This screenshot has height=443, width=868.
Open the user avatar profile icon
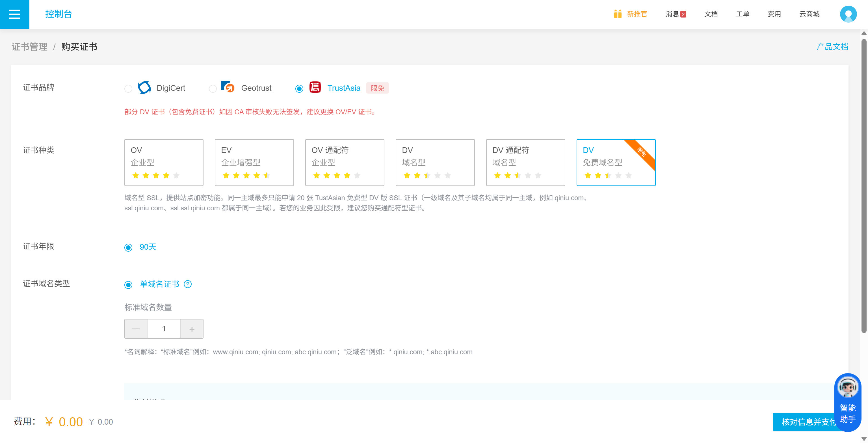848,14
